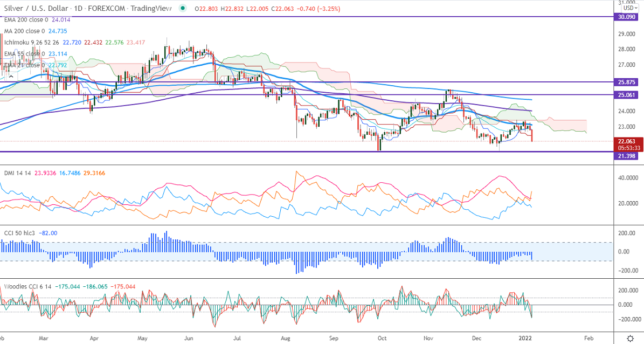This screenshot has height=344, width=644.
Task: Click the DMI value 29.3166
Action: pyautogui.click(x=94, y=174)
